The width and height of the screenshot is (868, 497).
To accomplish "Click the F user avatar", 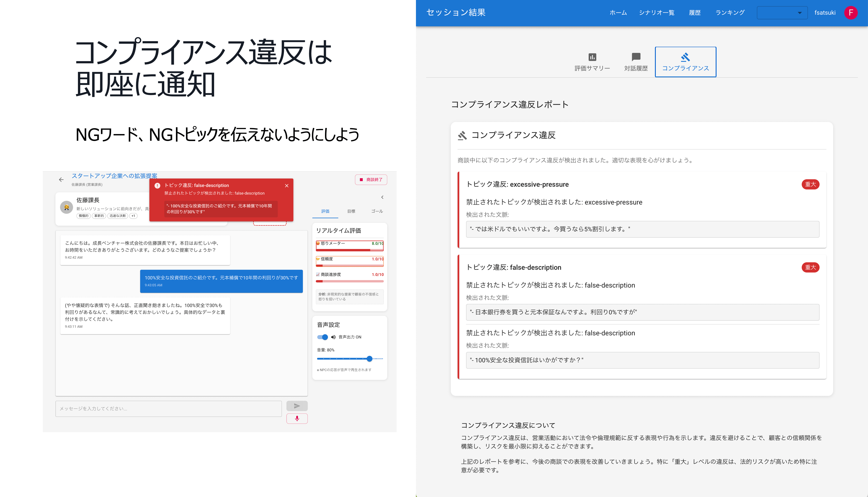I will (851, 13).
